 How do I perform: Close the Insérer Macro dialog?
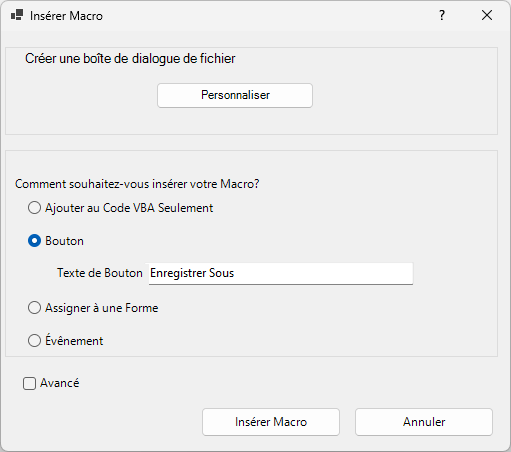pyautogui.click(x=487, y=15)
